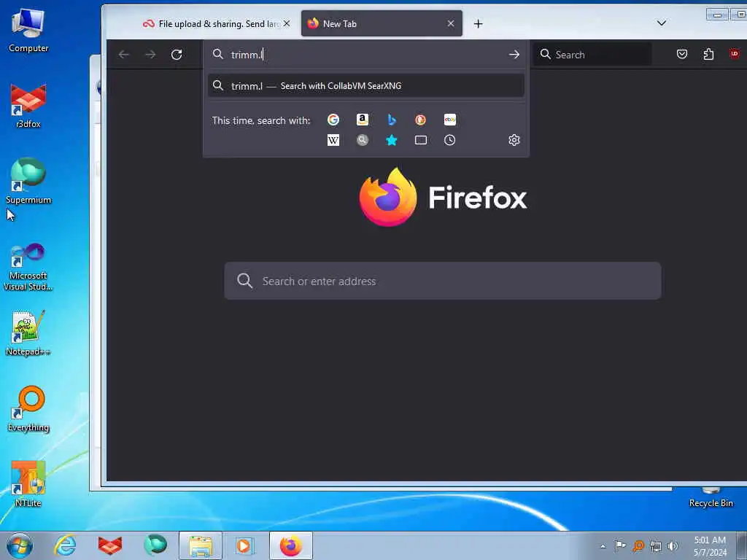
Task: Open the Extensions puzzle icon
Action: [x=708, y=54]
